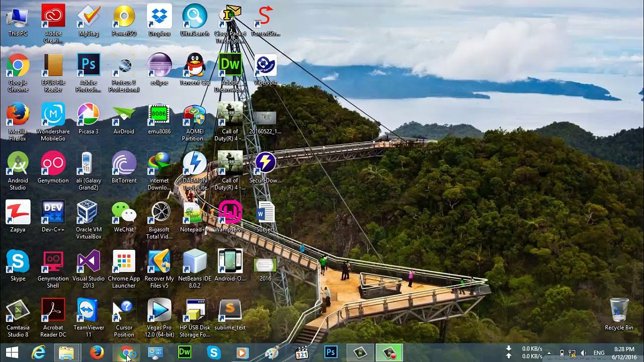This screenshot has width=644, height=362.
Task: Select the Proteus 8 Professional shortcut
Action: [124, 73]
